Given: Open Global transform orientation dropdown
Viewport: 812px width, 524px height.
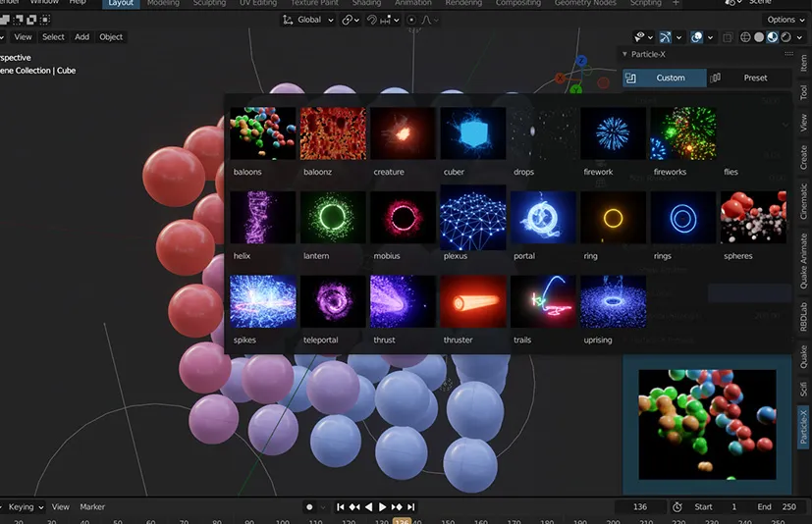Looking at the screenshot, I should 307,20.
